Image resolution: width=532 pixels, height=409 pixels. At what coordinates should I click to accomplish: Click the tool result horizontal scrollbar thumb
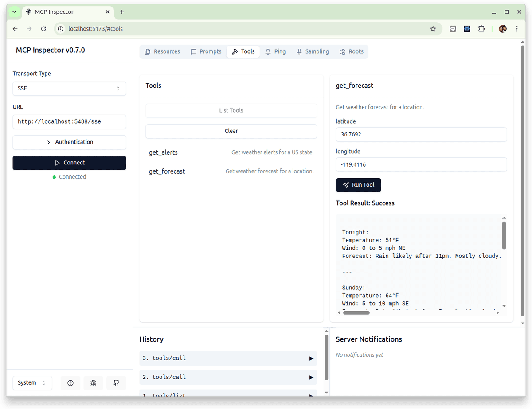(x=356, y=312)
